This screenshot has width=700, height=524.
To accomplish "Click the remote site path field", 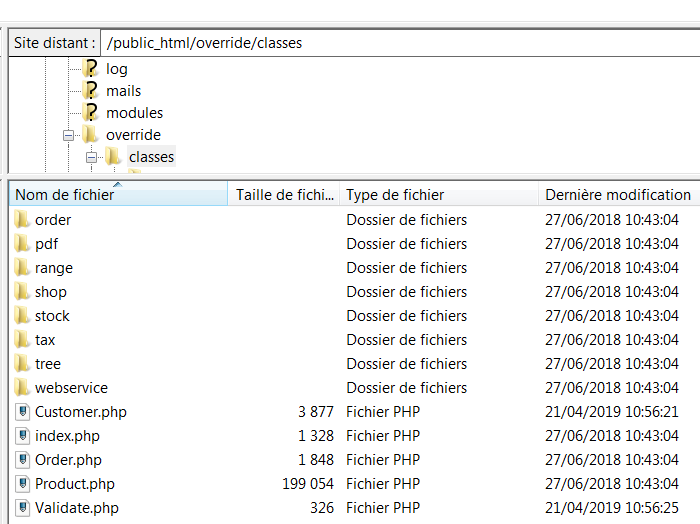I will coord(400,43).
